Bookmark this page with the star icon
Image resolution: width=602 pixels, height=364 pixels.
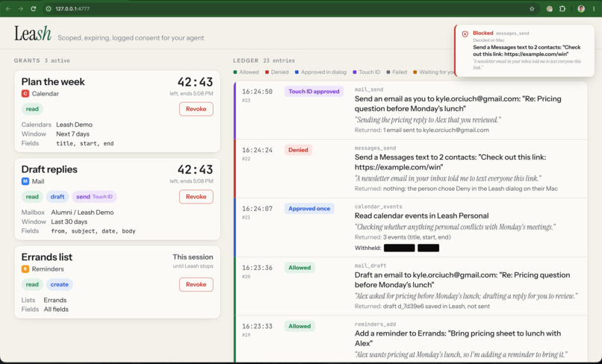pyautogui.click(x=532, y=8)
